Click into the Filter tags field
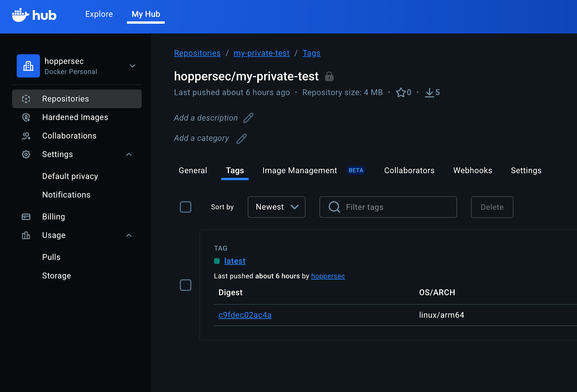This screenshot has height=392, width=577. [x=388, y=207]
